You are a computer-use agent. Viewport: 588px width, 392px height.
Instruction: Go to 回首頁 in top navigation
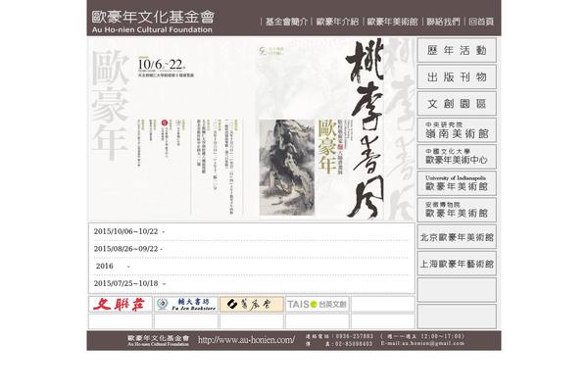[x=481, y=22]
